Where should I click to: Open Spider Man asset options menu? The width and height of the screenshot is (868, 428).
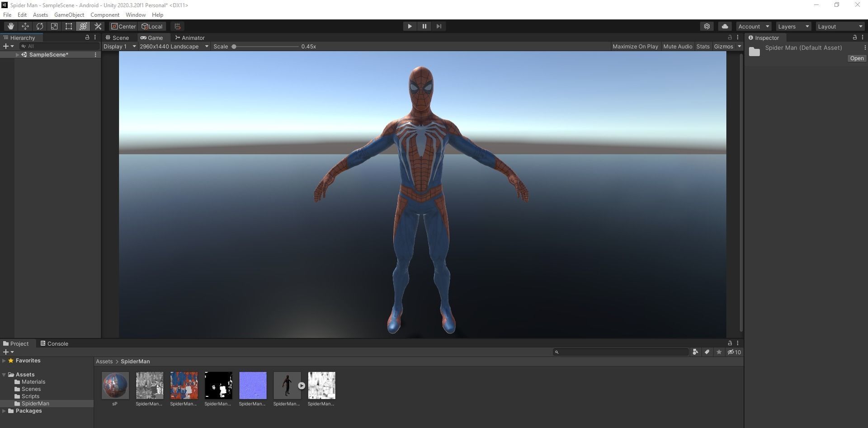tap(864, 47)
